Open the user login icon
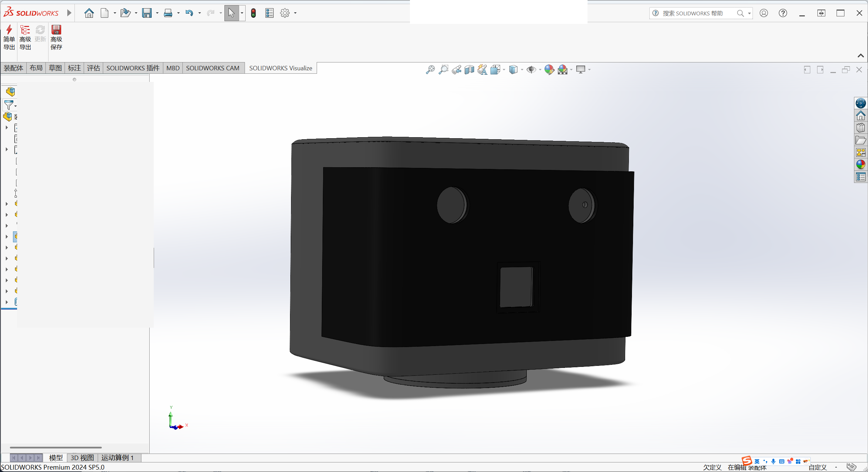The height and width of the screenshot is (472, 868). [764, 13]
